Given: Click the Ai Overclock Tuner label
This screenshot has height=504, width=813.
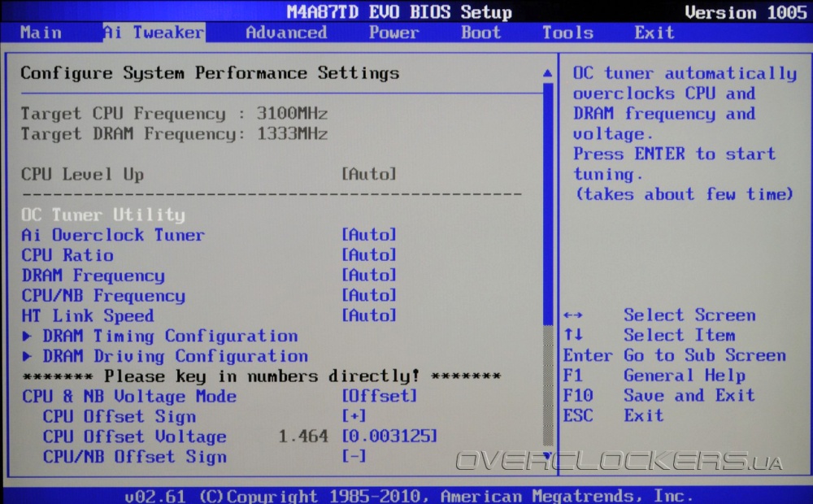Looking at the screenshot, I should coord(113,235).
